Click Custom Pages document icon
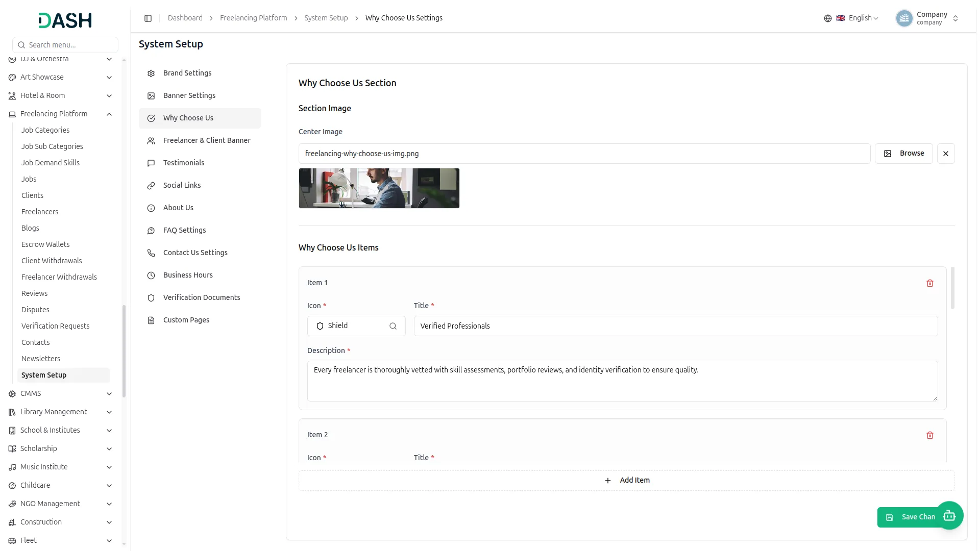 click(151, 320)
